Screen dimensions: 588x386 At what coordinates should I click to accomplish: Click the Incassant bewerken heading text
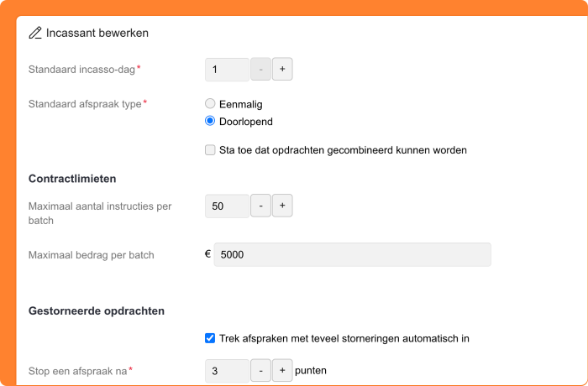coord(97,33)
